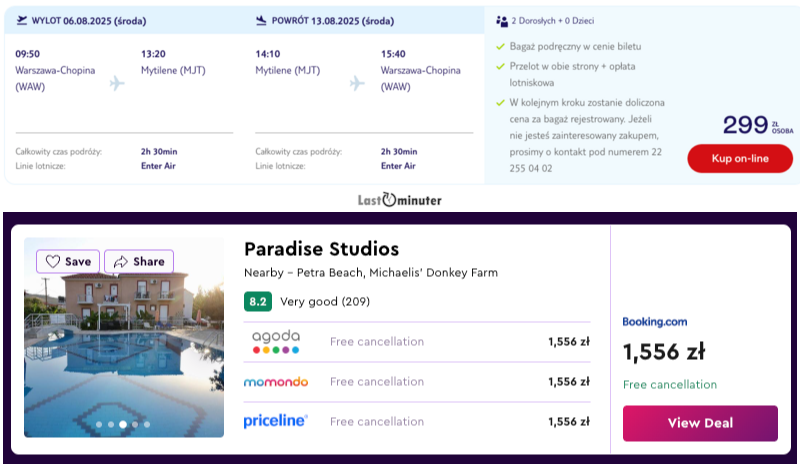Click the return Enter Air airline name
Image resolution: width=800 pixels, height=464 pixels.
click(x=398, y=166)
